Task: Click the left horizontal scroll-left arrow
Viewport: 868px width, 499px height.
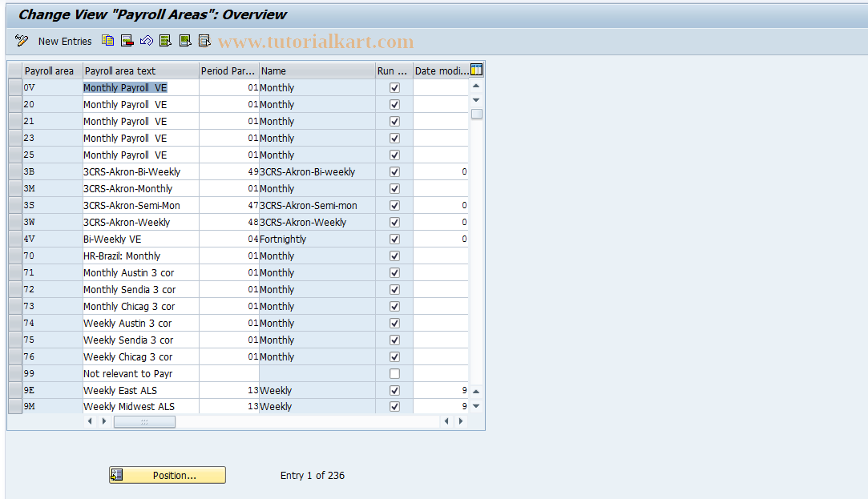Action: 90,421
